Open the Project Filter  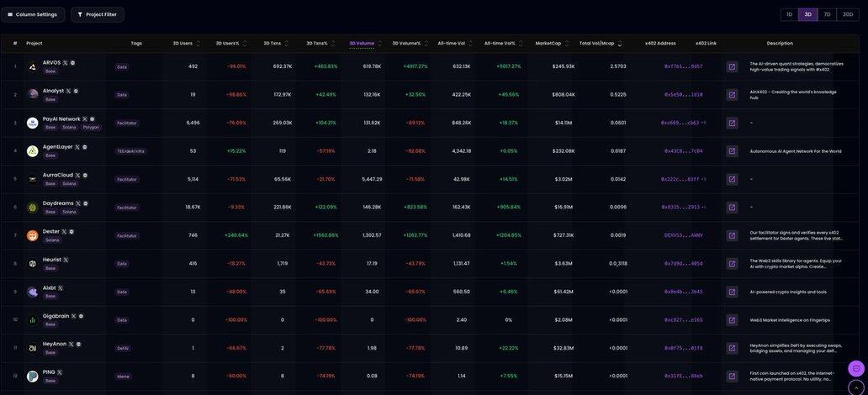click(x=98, y=14)
